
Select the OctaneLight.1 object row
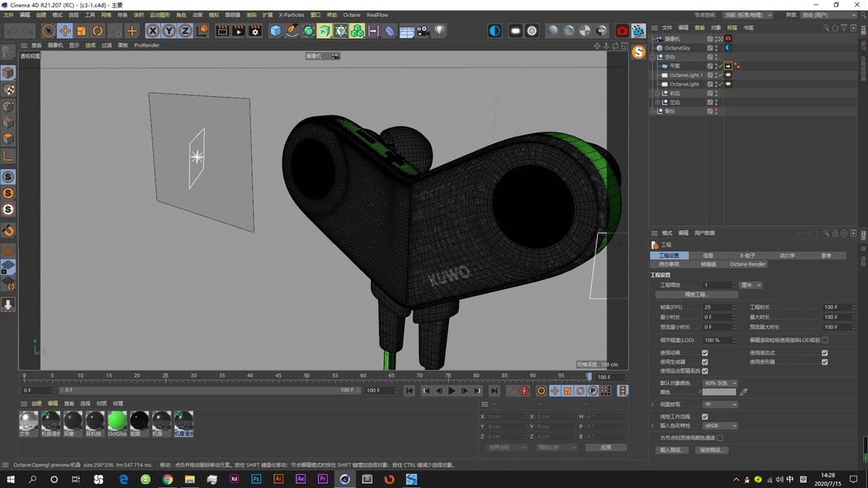coord(686,76)
